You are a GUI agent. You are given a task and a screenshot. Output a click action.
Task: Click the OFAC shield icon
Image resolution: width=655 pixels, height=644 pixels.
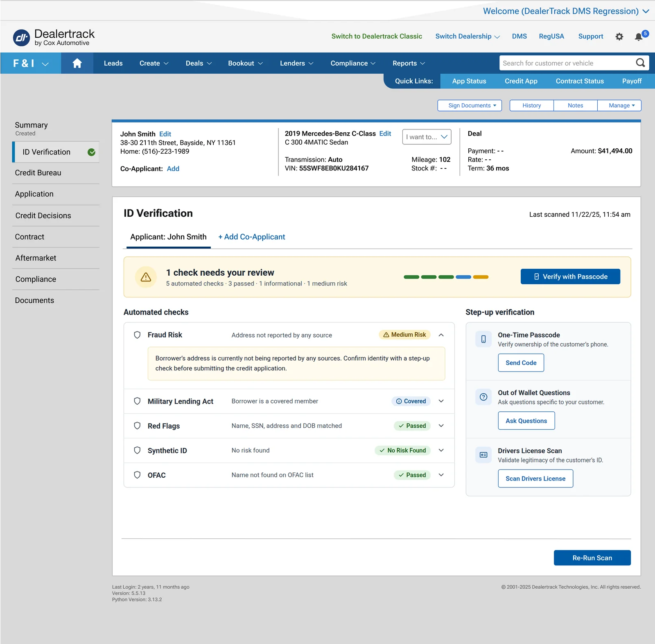(138, 475)
